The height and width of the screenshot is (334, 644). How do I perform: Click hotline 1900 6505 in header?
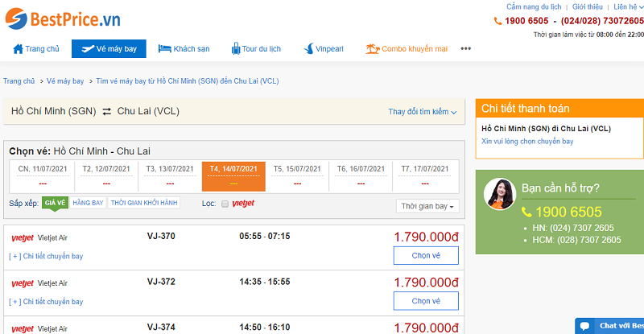coord(526,21)
